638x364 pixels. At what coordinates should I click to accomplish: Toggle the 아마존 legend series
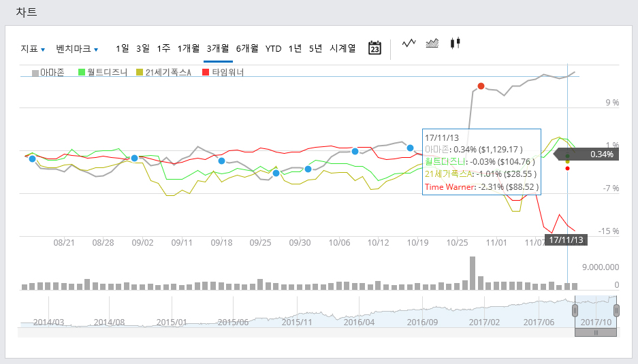click(x=48, y=72)
